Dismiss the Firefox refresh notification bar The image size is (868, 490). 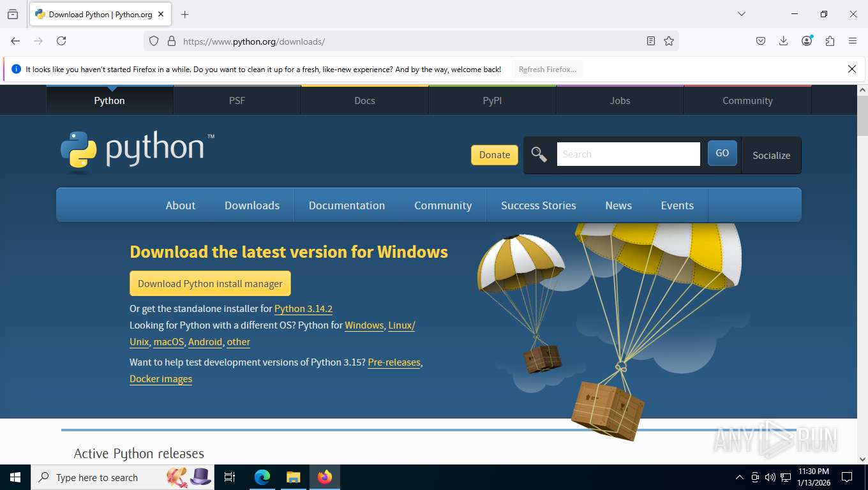[851, 69]
